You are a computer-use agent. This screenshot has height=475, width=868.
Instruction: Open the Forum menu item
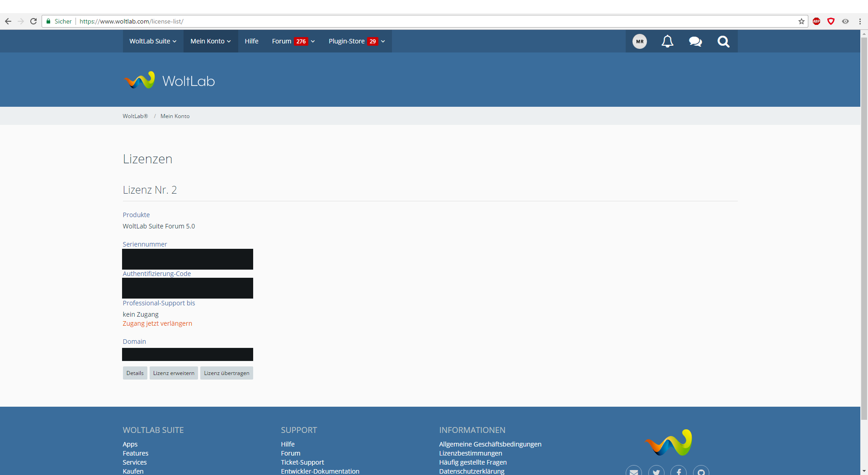coord(282,41)
